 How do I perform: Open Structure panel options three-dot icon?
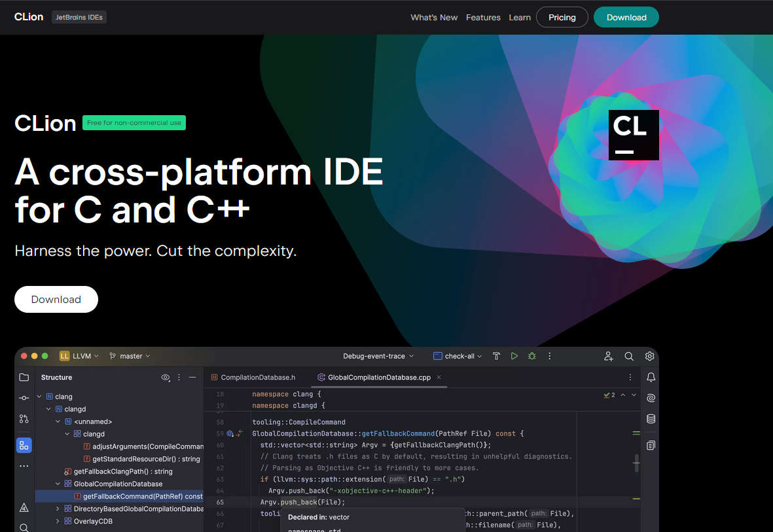coord(179,377)
